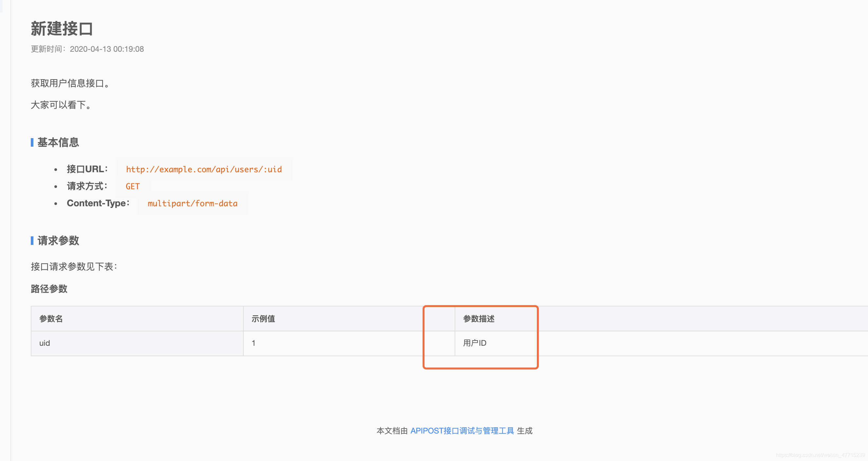Screen dimensions: 868x461
Task: Click the 新建接口 page title
Action: [x=62, y=29]
